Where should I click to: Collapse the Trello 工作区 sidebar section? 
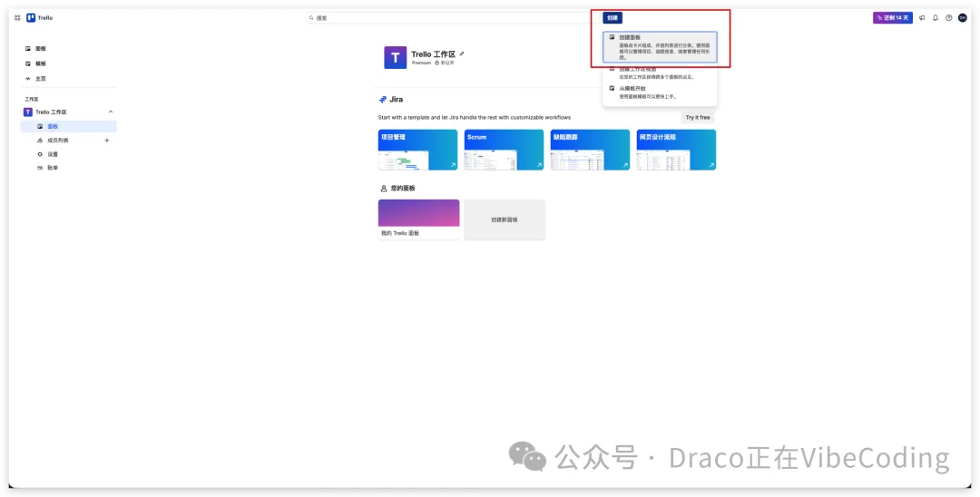click(111, 112)
